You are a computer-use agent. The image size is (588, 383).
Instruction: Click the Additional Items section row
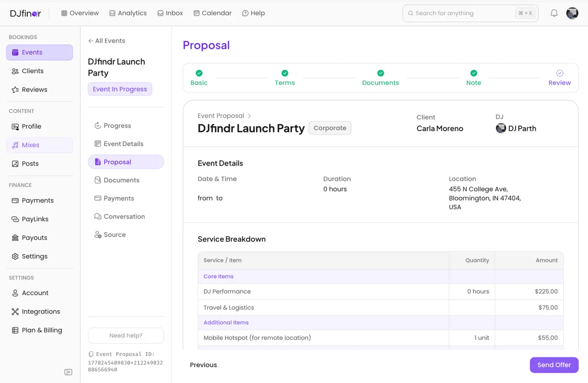(381, 322)
